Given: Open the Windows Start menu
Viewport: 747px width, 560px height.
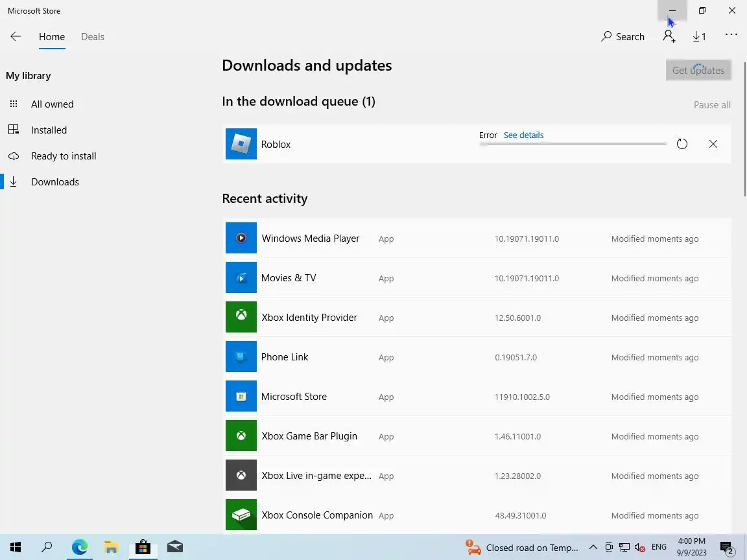Looking at the screenshot, I should pos(16,547).
